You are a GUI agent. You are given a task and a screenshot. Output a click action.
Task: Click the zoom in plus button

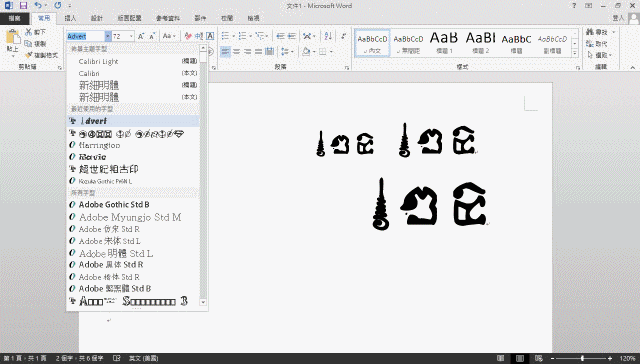point(610,358)
